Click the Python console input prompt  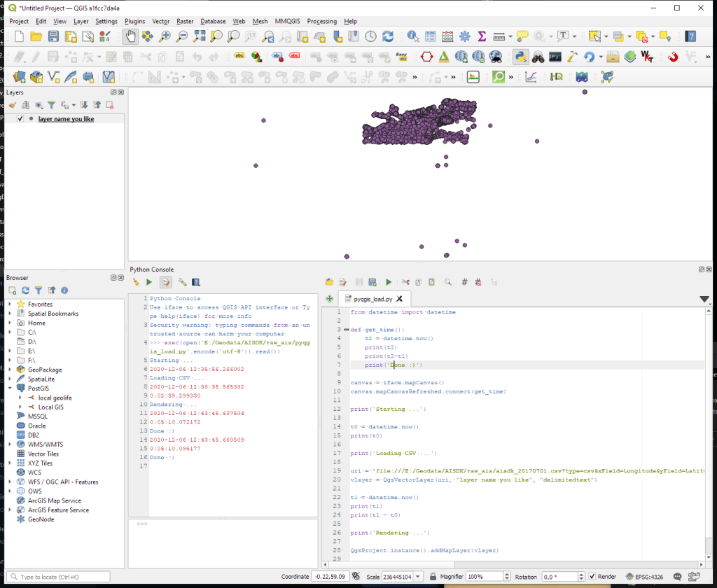(223, 544)
